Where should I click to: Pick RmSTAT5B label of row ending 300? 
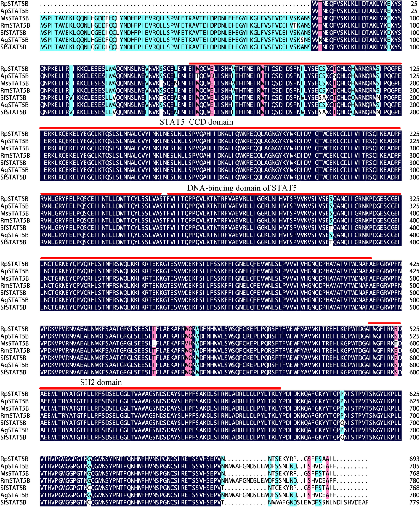pos(15,156)
